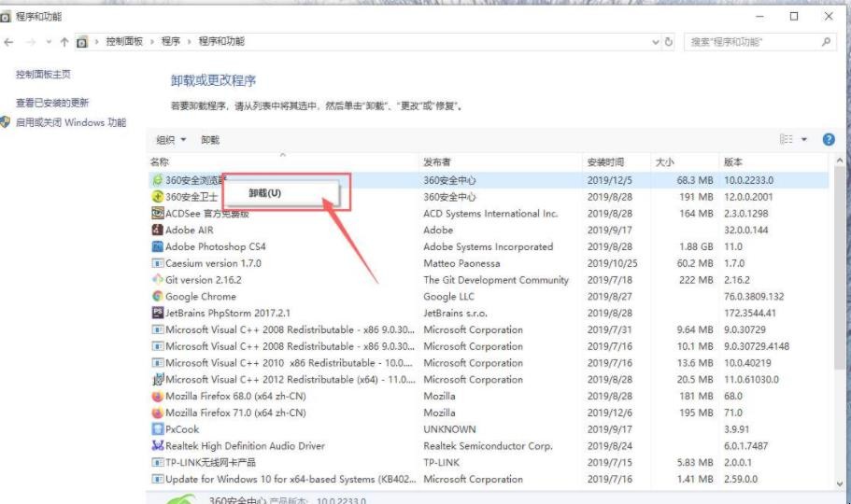
Task: Select Caesium version 1.7.0 name text
Action: pyautogui.click(x=213, y=263)
